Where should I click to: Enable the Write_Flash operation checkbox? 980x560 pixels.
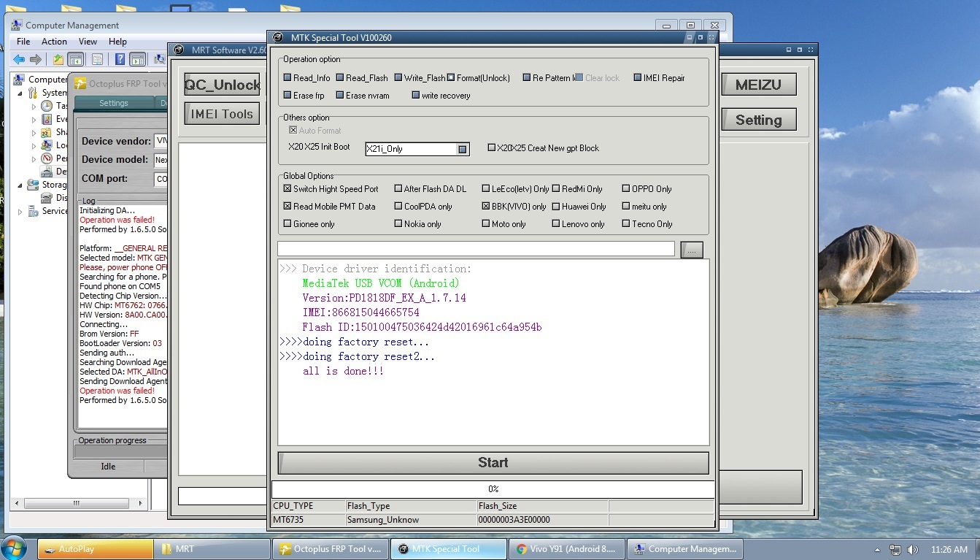pyautogui.click(x=398, y=78)
